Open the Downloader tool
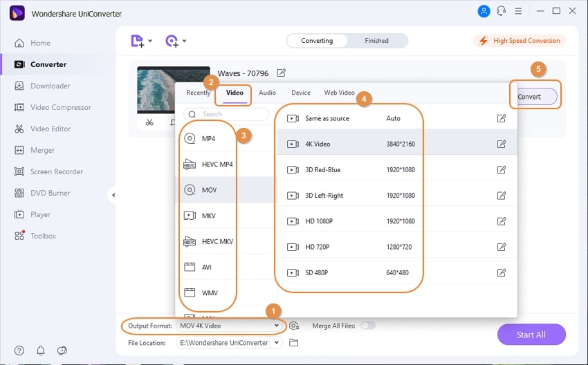 tap(42, 86)
